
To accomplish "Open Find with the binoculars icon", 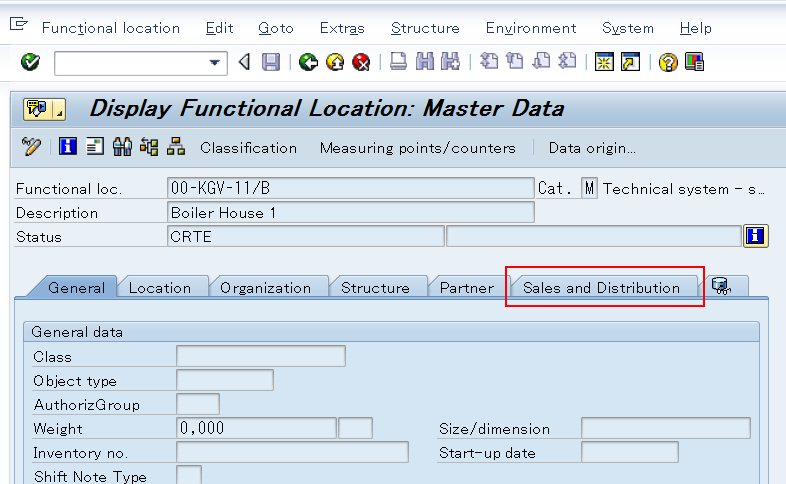I will [x=425, y=62].
